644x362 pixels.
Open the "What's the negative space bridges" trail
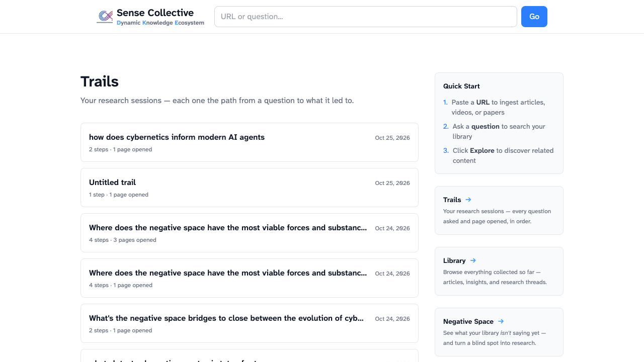point(250,323)
